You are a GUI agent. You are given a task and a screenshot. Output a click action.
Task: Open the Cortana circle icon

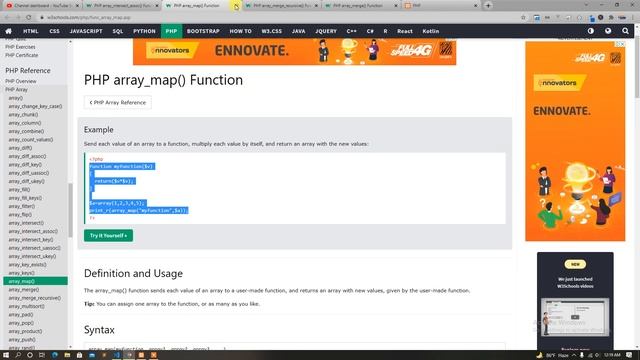pyautogui.click(x=30, y=355)
